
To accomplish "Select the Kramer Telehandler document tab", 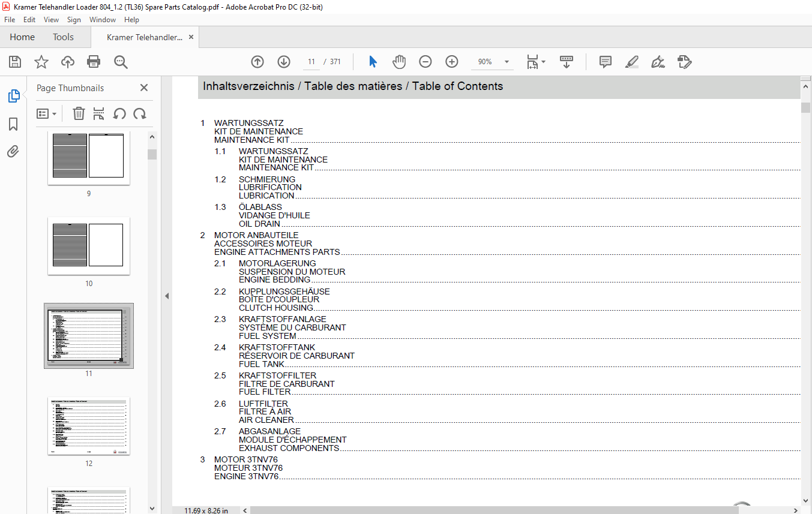I will point(144,37).
